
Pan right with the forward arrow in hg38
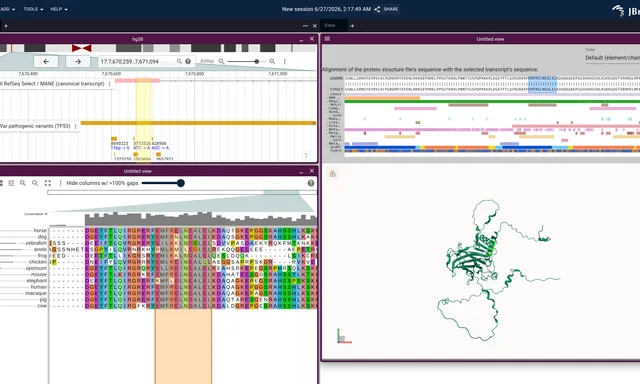[x=78, y=62]
